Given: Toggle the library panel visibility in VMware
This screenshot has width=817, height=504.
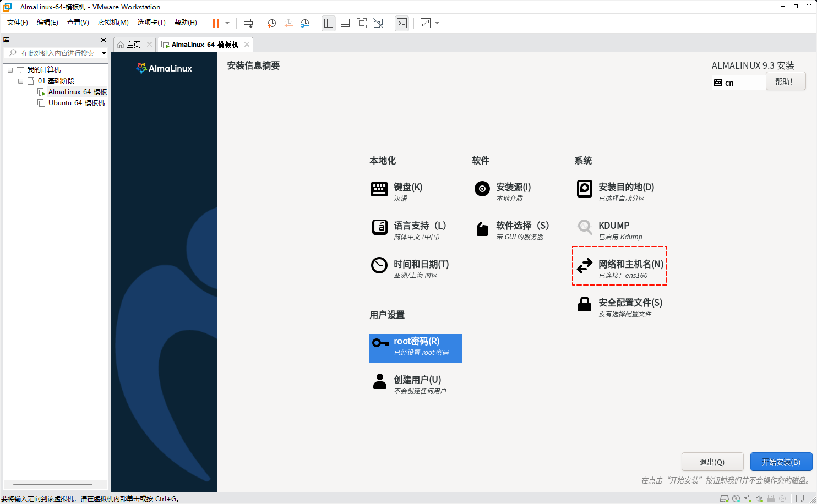Looking at the screenshot, I should (329, 23).
